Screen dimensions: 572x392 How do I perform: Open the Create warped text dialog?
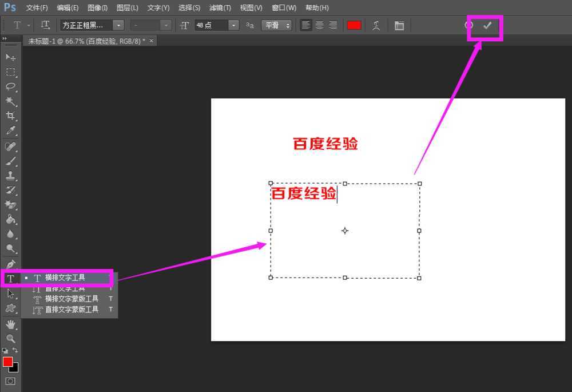pos(376,25)
